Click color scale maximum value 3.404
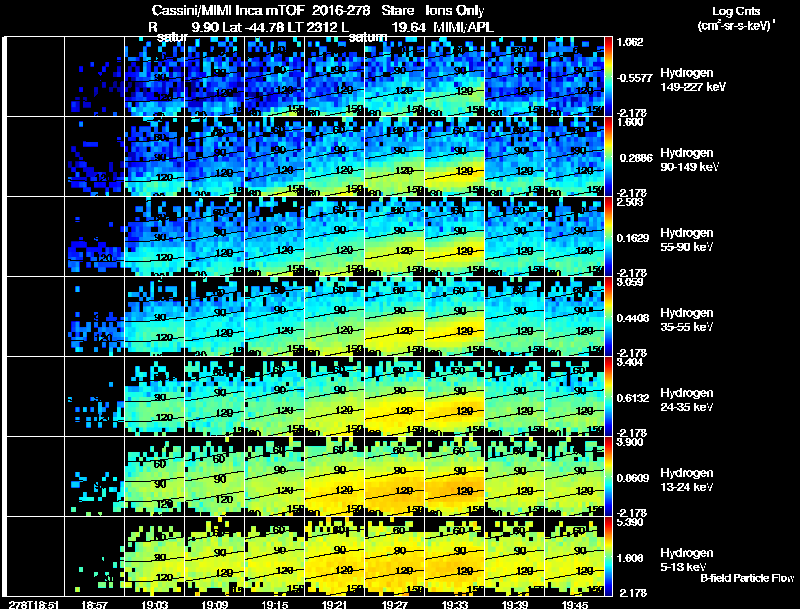800x609 pixels. (630, 362)
